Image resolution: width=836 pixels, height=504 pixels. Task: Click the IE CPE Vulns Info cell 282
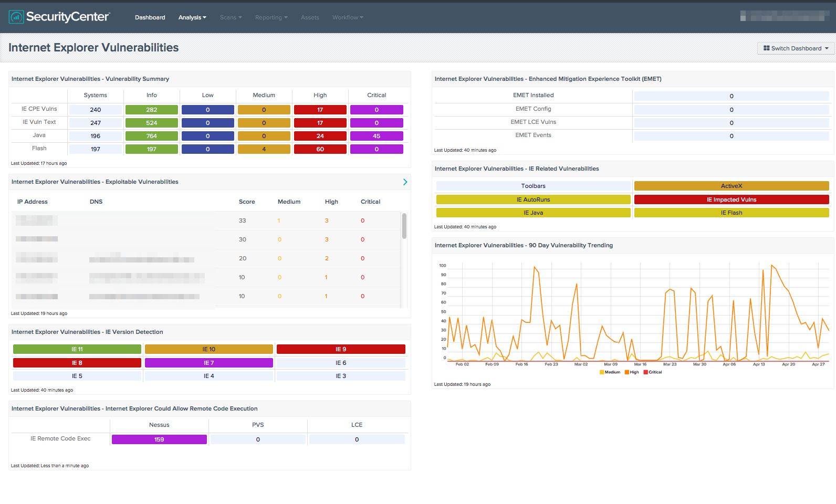tap(152, 110)
